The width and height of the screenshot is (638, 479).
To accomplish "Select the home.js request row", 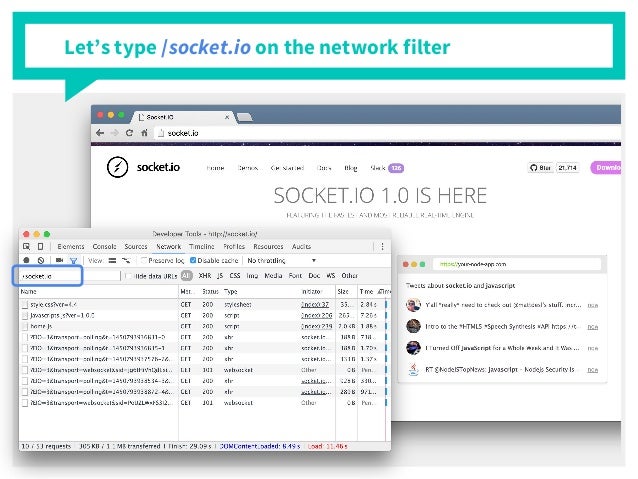I will 203,326.
